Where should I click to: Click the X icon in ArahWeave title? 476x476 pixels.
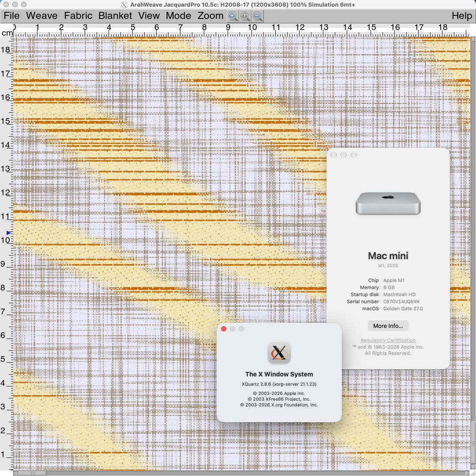pos(124,5)
